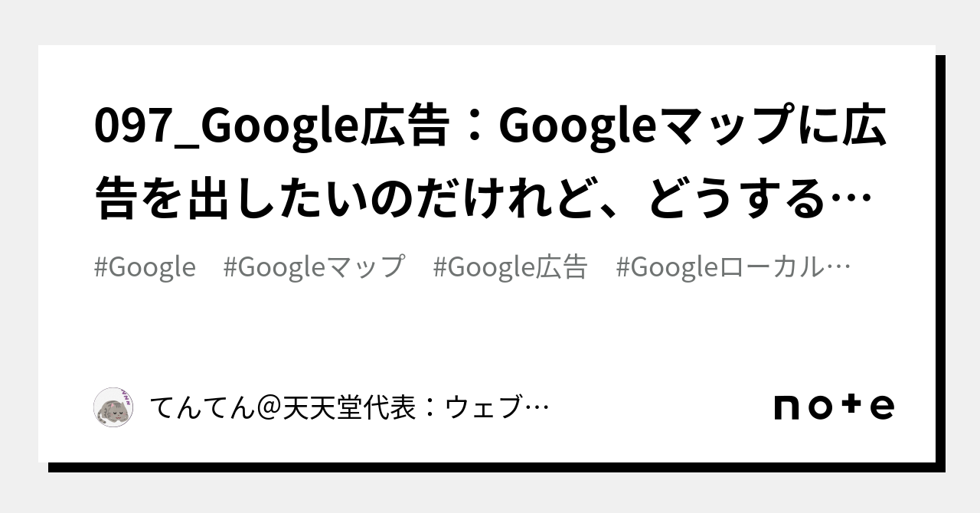This screenshot has width=980, height=513.
Task: Open the #Google hashtag
Action: 145,267
